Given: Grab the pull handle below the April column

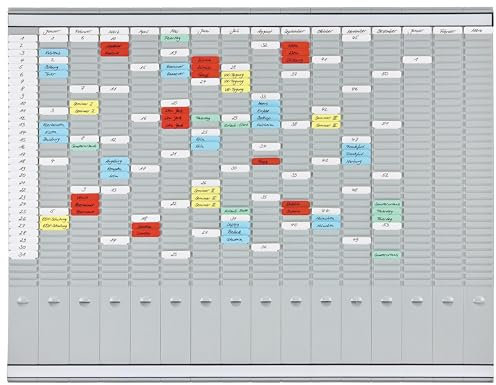Looking at the screenshot, I should pyautogui.click(x=145, y=301).
